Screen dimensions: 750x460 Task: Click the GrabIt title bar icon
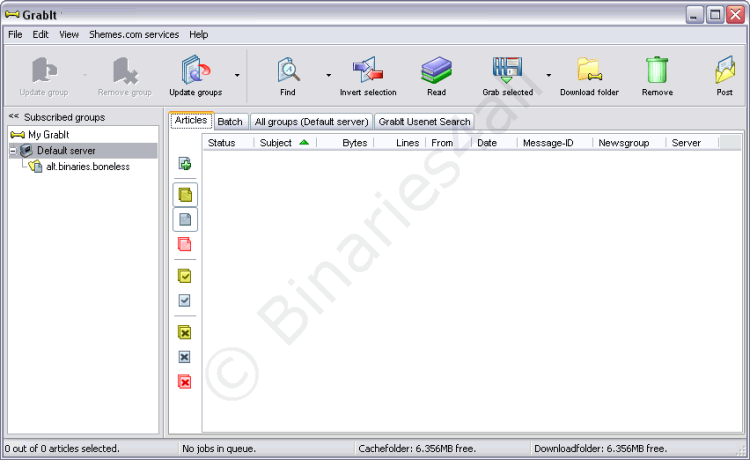pyautogui.click(x=12, y=14)
